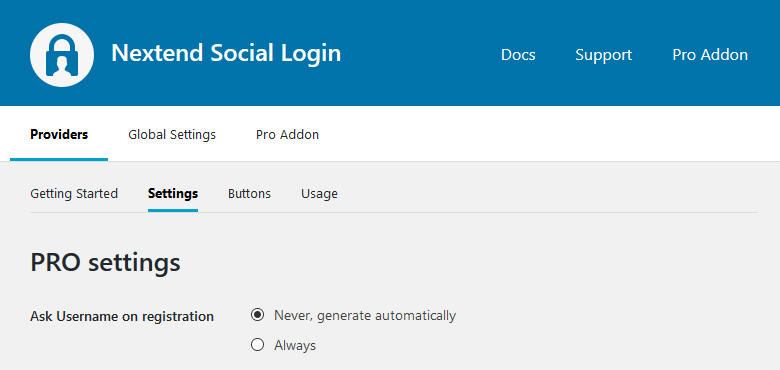This screenshot has width=780, height=370.
Task: Go to the Getting Started sub-tab
Action: click(x=74, y=193)
